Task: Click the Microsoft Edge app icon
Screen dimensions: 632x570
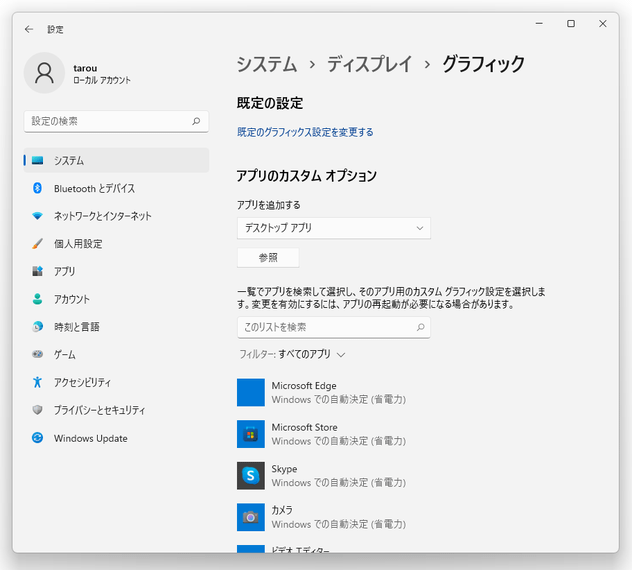Action: [x=251, y=392]
